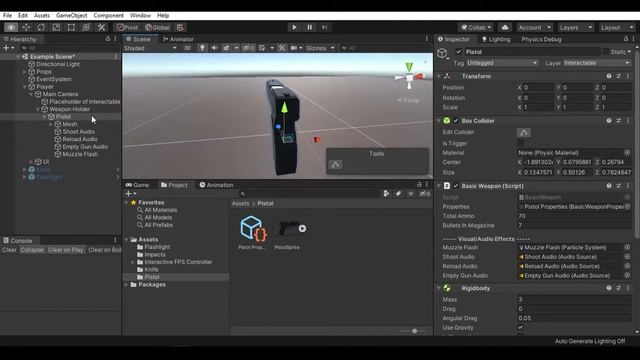Switch to the Animator tab
The width and height of the screenshot is (640, 360).
tap(178, 39)
